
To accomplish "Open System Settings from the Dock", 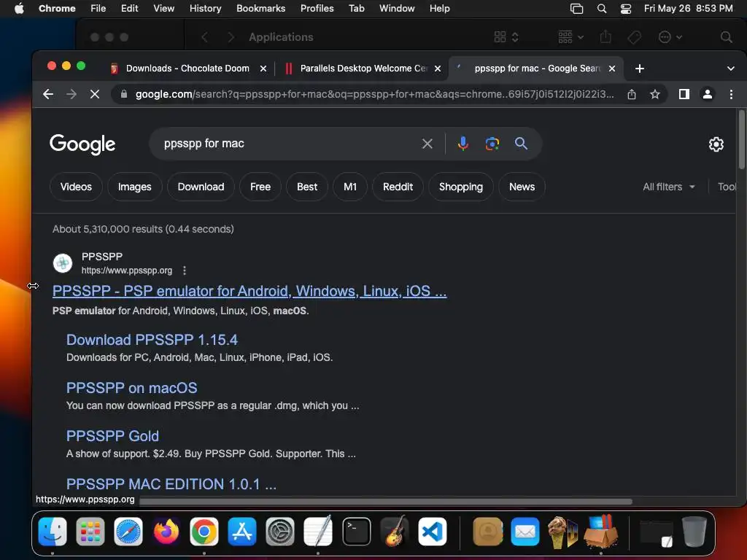I will tap(280, 532).
